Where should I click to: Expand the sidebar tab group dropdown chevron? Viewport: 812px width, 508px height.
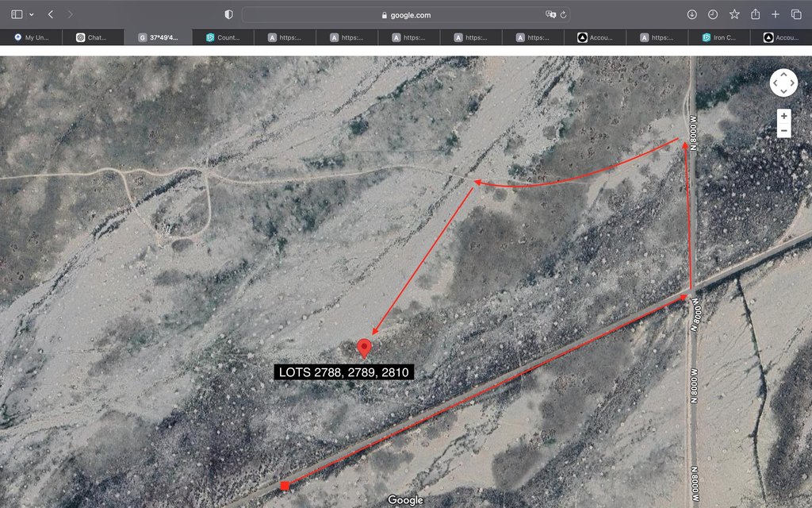click(31, 14)
